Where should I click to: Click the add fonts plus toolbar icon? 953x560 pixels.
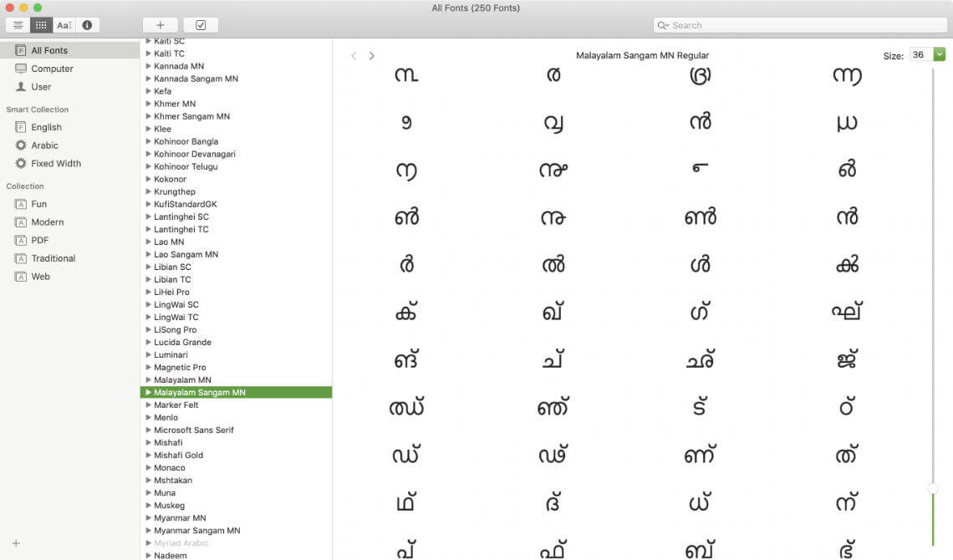pyautogui.click(x=160, y=24)
